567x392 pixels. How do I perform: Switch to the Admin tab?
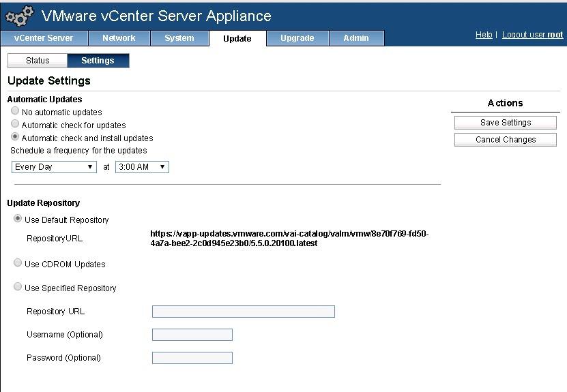357,38
